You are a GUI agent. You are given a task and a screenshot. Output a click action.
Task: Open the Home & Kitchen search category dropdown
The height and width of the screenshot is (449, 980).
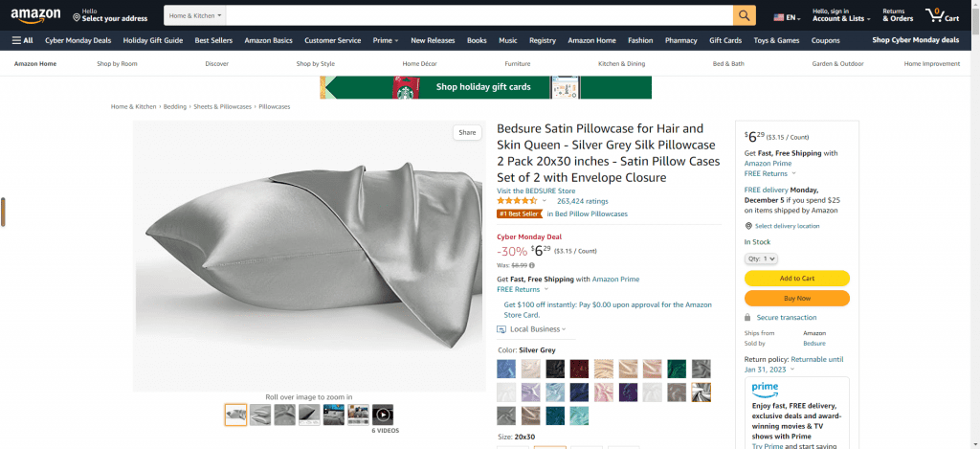[x=194, y=16]
